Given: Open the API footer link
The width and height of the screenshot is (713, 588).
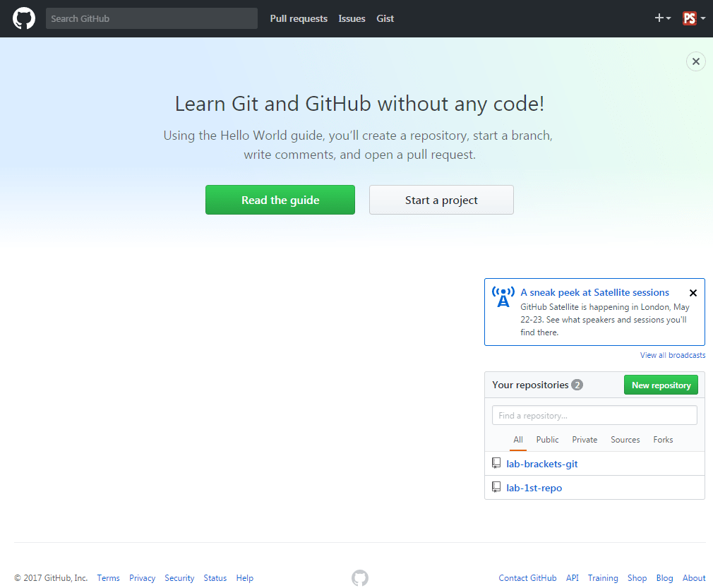Looking at the screenshot, I should (x=573, y=578).
